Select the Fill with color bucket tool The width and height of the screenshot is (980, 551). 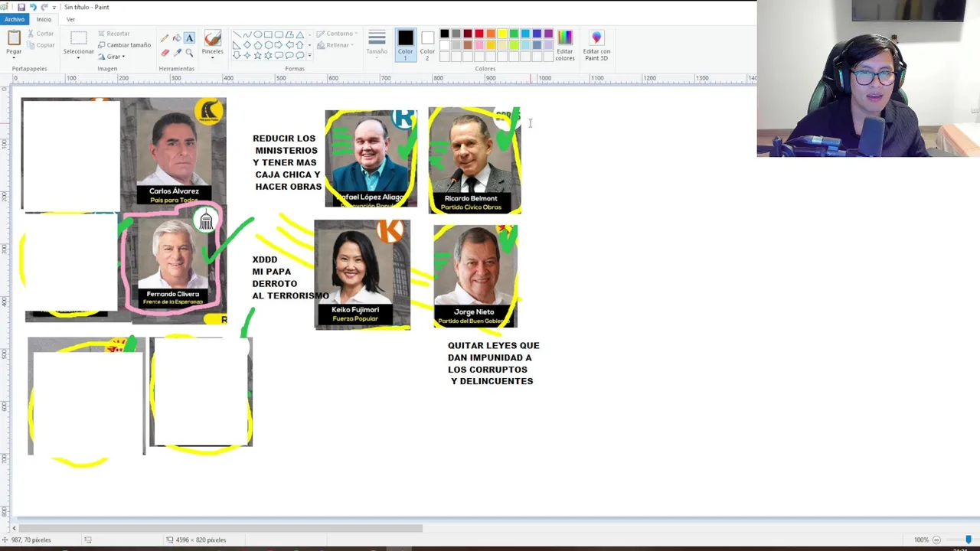click(x=177, y=38)
